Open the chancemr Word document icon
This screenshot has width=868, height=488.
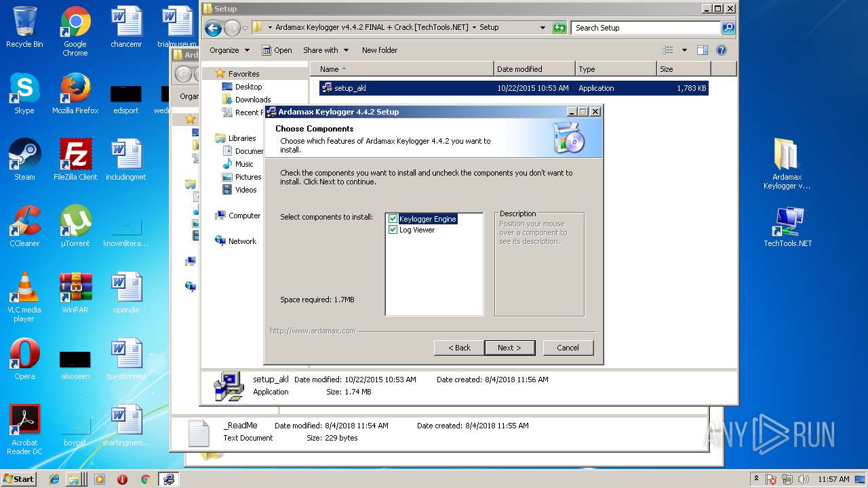click(x=126, y=27)
